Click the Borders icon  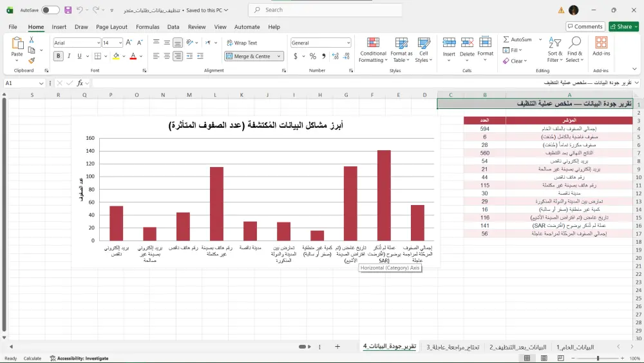pyautogui.click(x=98, y=56)
